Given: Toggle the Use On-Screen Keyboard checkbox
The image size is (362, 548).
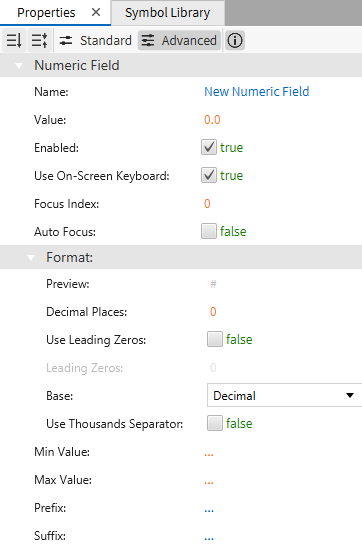Looking at the screenshot, I should click(x=209, y=175).
